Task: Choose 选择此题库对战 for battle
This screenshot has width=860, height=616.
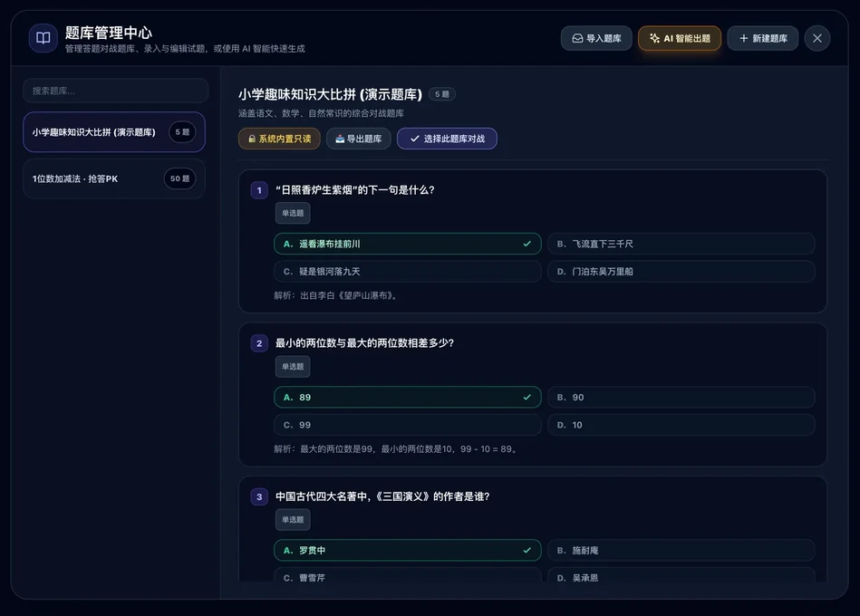Action: tap(447, 139)
